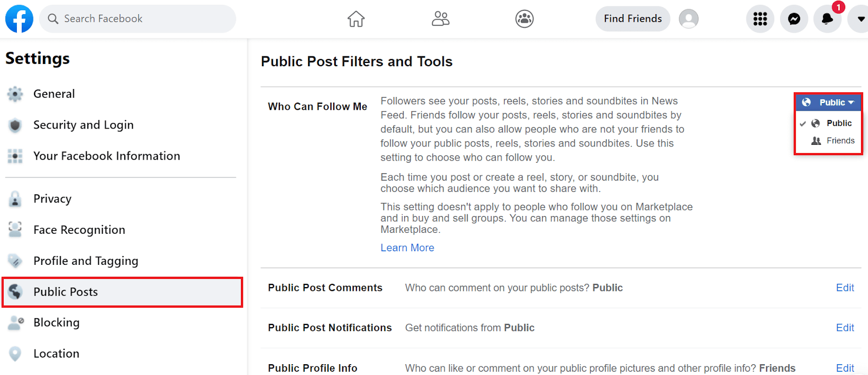868x375 pixels.
Task: Open the apps grid menu icon
Action: coord(760,19)
